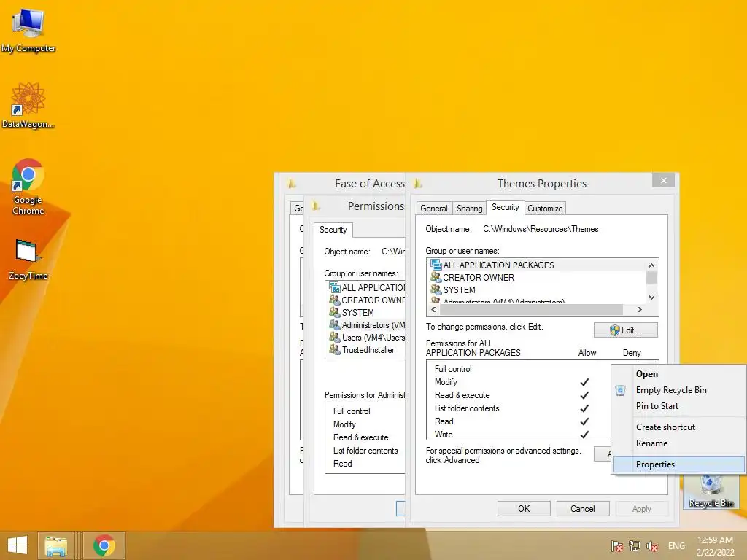
Task: Click scroll down arrow of group names list
Action: click(x=651, y=297)
